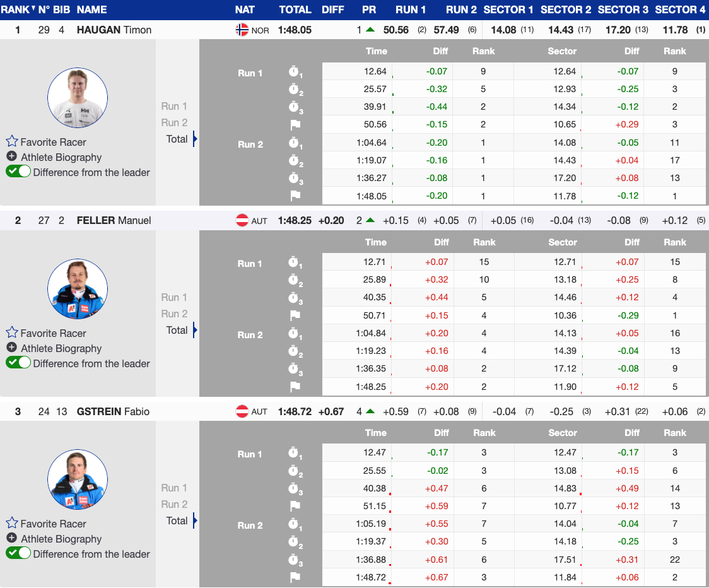Star Haugan as Favorite Racer
Image resolution: width=709 pixels, height=588 pixels.
(12, 142)
